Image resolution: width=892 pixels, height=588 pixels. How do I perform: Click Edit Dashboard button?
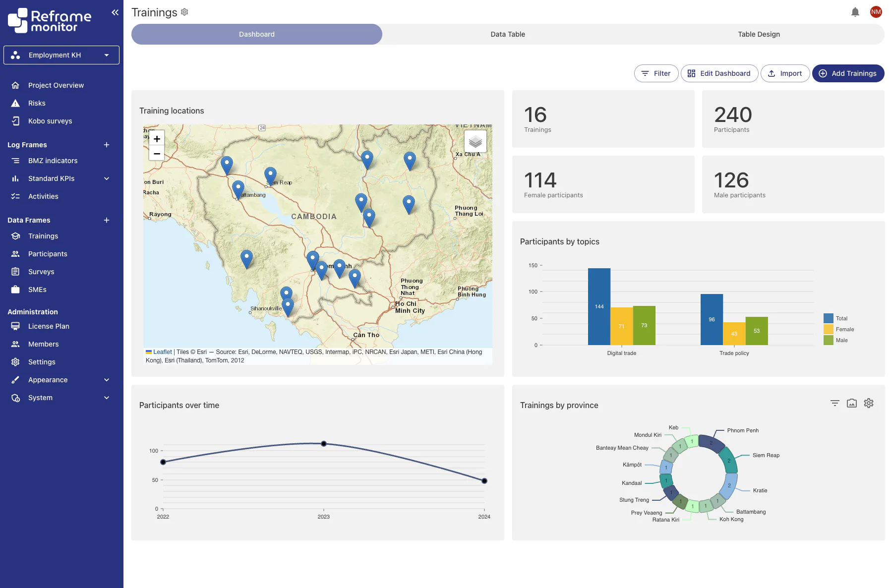[x=719, y=73]
